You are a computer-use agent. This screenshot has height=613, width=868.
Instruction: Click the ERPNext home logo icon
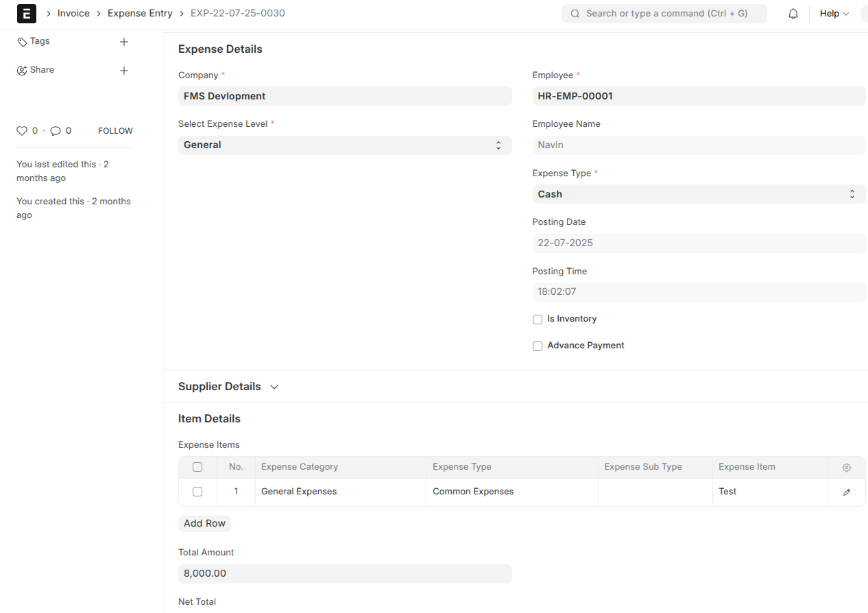pos(26,14)
